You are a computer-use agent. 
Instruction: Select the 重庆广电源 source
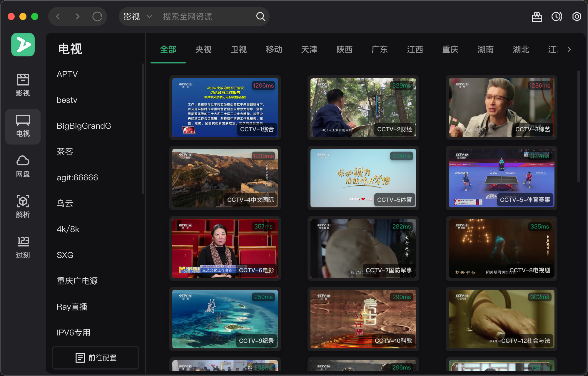tap(77, 281)
